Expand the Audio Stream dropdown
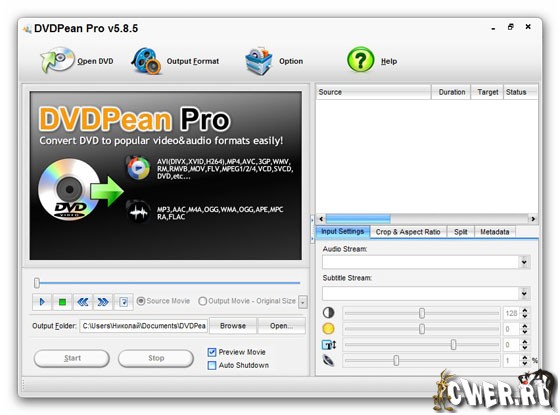This screenshot has width=560, height=415. pos(524,262)
